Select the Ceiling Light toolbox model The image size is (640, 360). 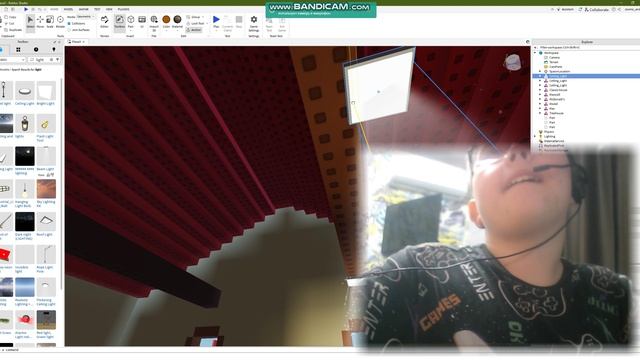tap(25, 93)
